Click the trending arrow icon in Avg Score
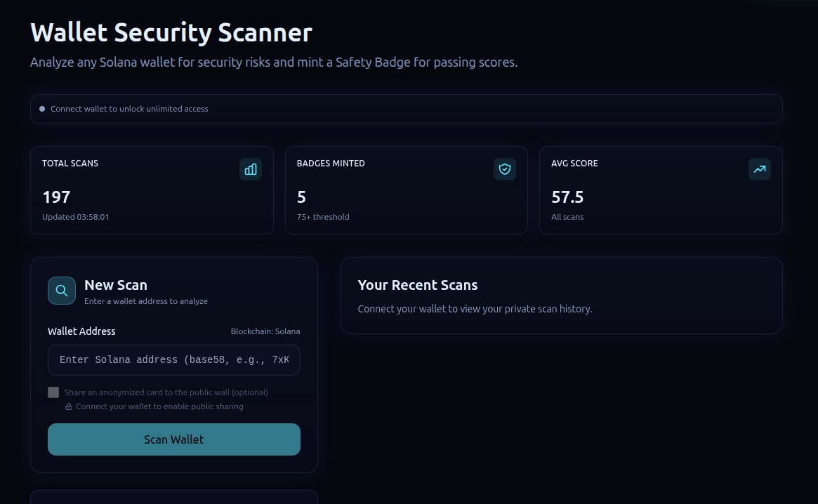Screen dimensions: 818x504 tap(760, 169)
